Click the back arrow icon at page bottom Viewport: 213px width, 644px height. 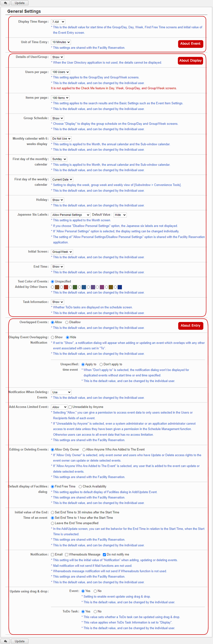(5, 641)
